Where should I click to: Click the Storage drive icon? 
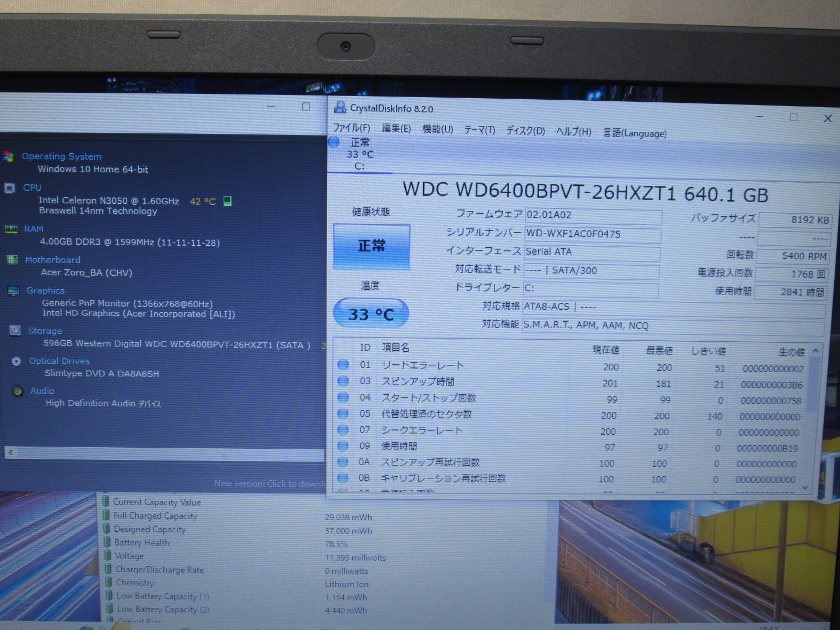(x=15, y=331)
